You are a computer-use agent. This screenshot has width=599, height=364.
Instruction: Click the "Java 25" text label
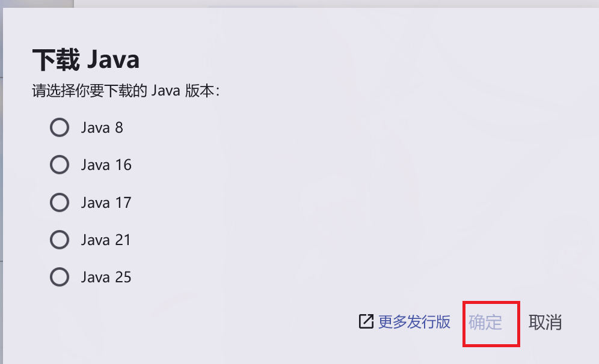click(x=106, y=277)
